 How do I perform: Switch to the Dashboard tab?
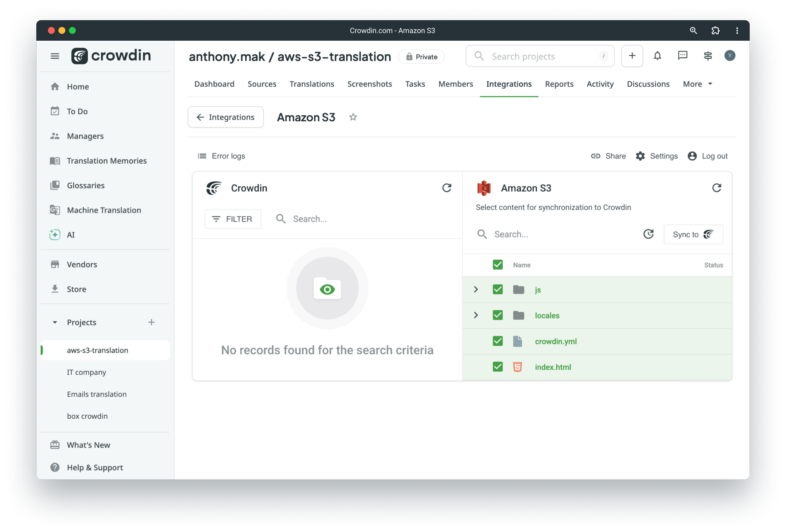[x=214, y=84]
